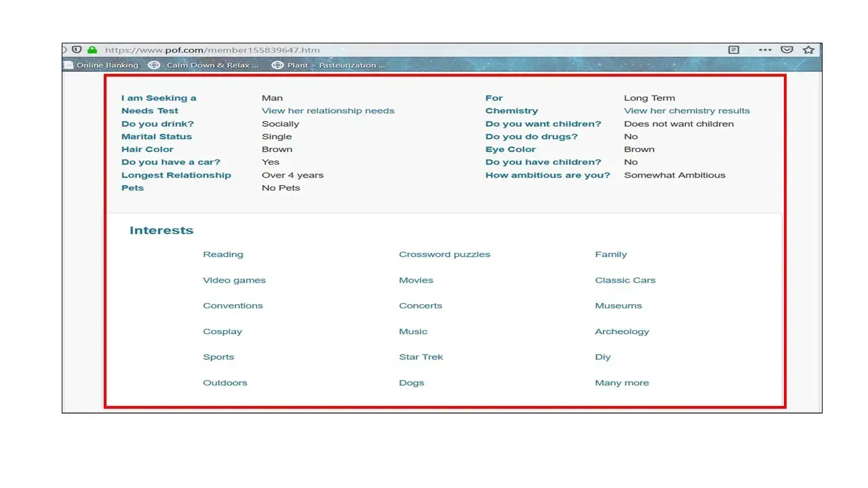Viewport: 868px width, 488px height.
Task: Toggle reader view icon in address bar
Action: pyautogui.click(x=733, y=50)
